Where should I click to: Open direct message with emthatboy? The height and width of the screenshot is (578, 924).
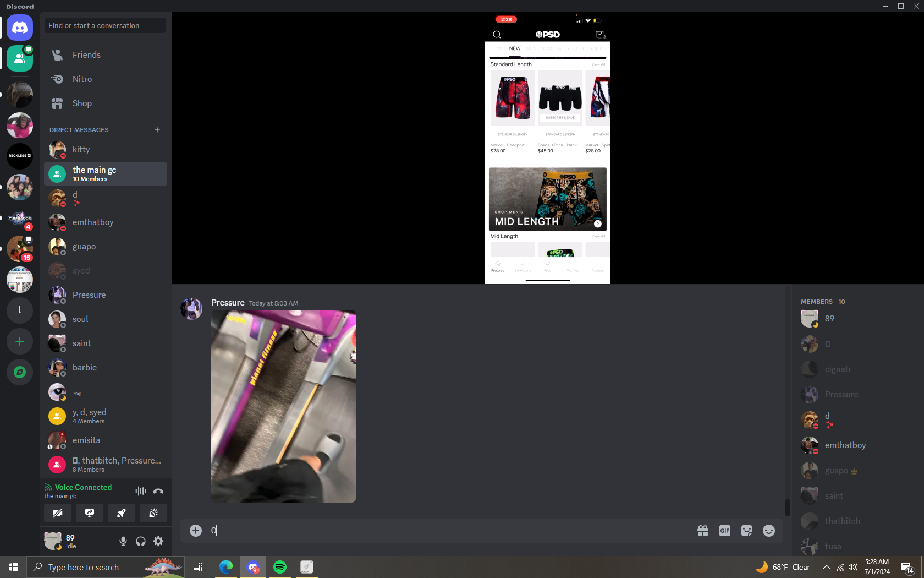(106, 222)
